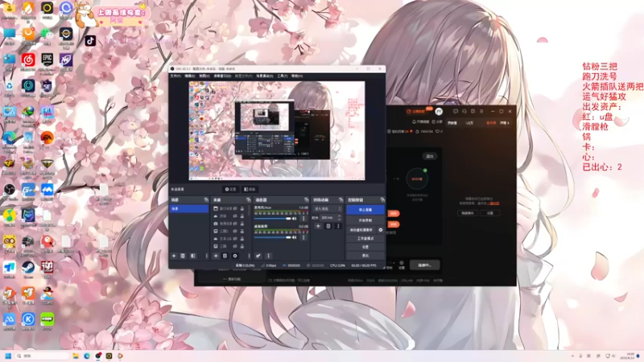Toggle upper orange switch in live companion
Viewport: 644px width, 362px height.
[x=394, y=213]
